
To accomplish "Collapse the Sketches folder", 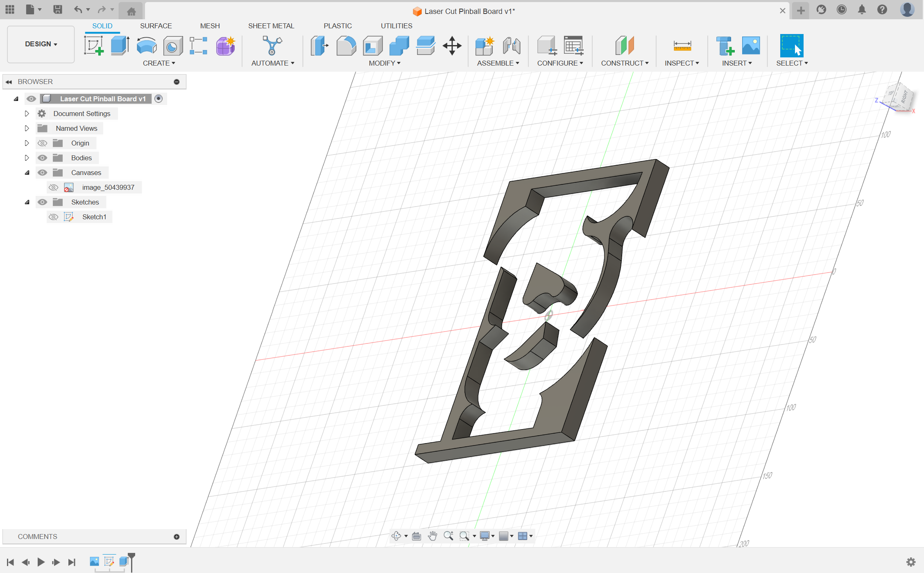I will (x=27, y=202).
